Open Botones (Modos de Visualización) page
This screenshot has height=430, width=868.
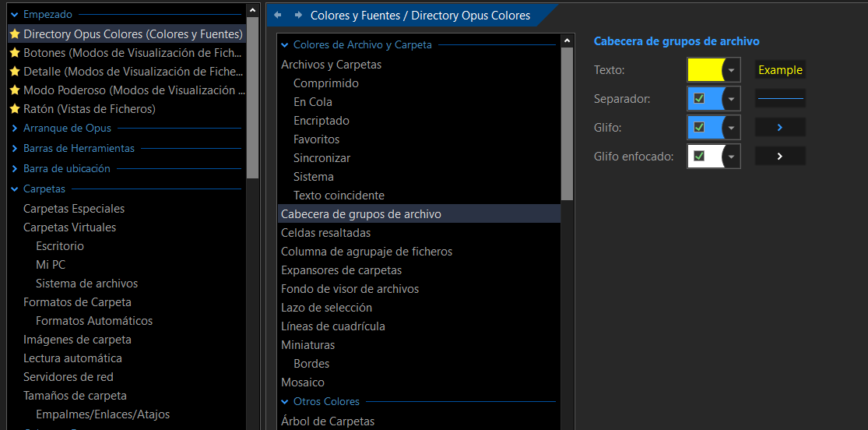coord(133,53)
